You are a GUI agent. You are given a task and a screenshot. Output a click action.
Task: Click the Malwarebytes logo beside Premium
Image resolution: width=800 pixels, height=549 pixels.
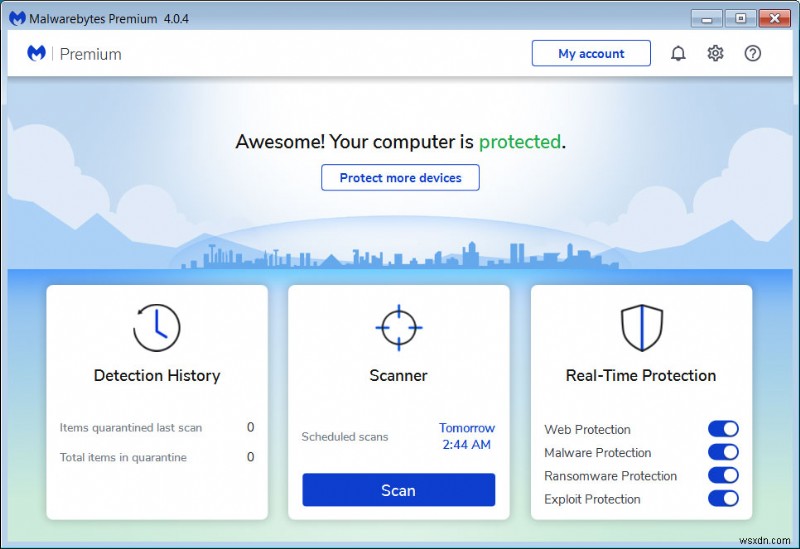(x=36, y=53)
